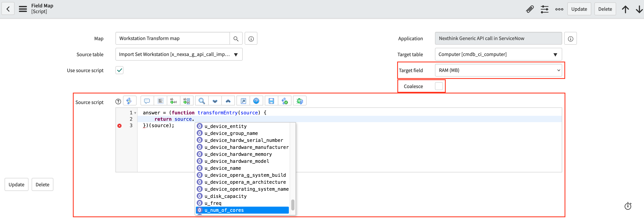Viewport: 644px width, 218px height.
Task: Pick u_device_hardware_model from autocomplete
Action: pos(242,161)
